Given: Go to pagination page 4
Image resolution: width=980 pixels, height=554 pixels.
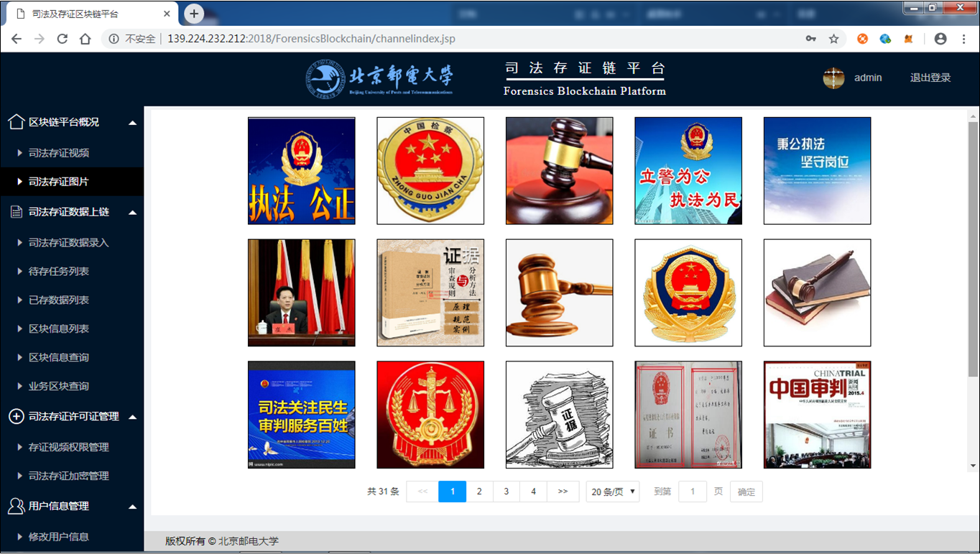Looking at the screenshot, I should 533,491.
